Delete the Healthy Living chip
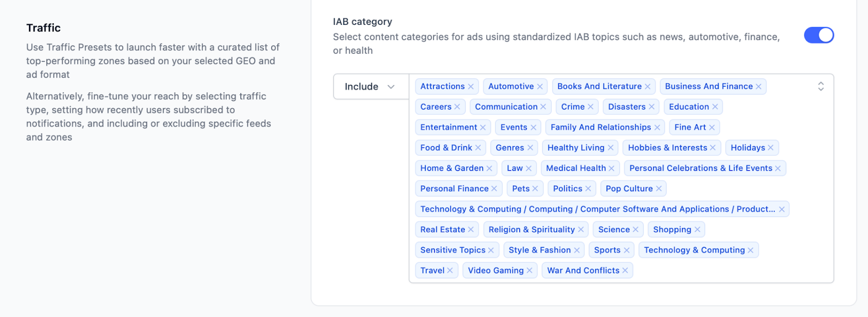Image resolution: width=868 pixels, height=317 pixels. 610,148
